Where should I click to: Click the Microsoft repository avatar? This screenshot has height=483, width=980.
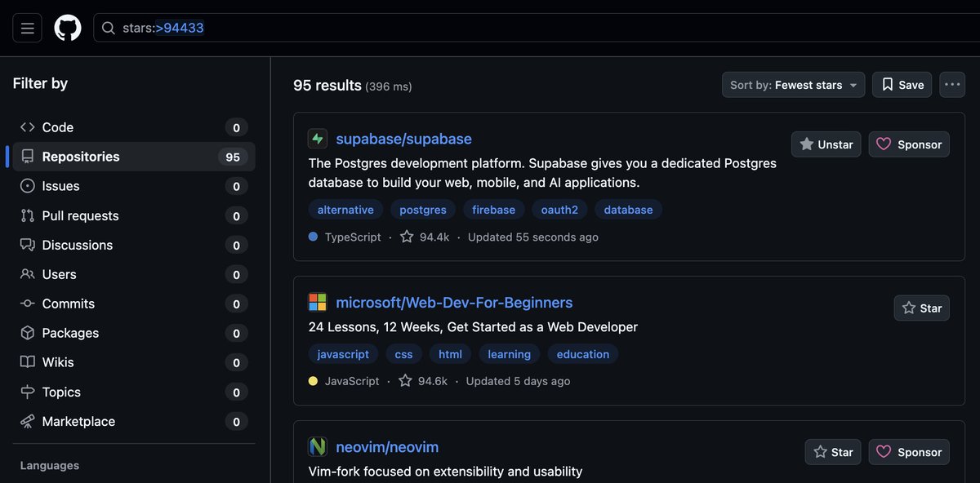pos(318,303)
